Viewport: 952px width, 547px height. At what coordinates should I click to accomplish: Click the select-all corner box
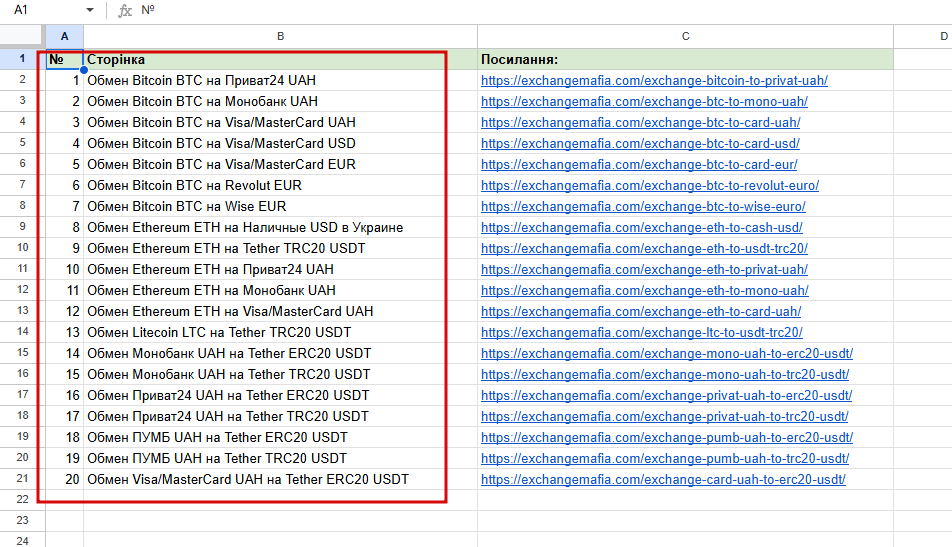[x=22, y=36]
